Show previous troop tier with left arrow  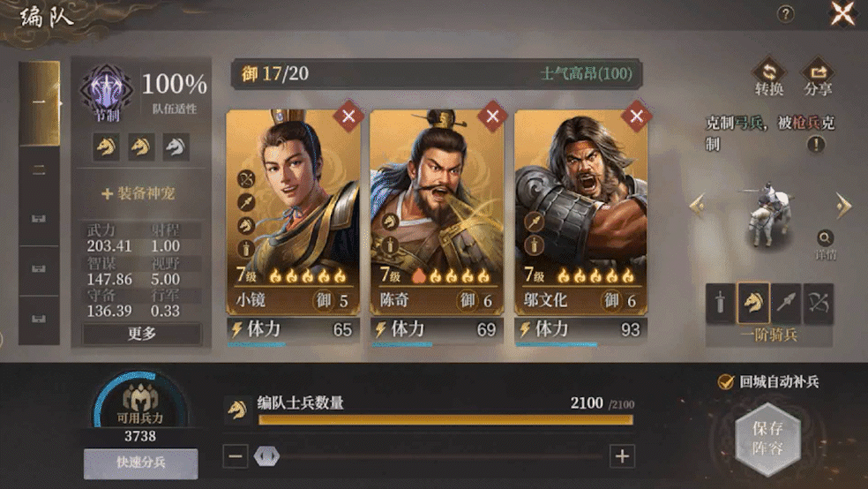point(698,206)
